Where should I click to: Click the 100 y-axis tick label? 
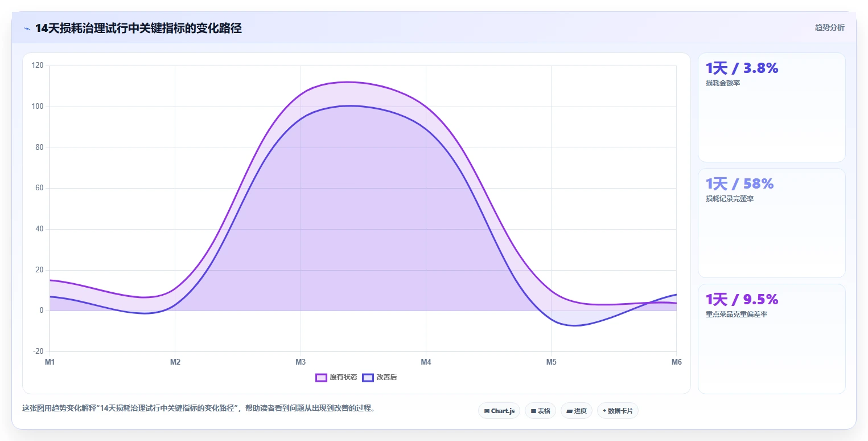point(38,107)
